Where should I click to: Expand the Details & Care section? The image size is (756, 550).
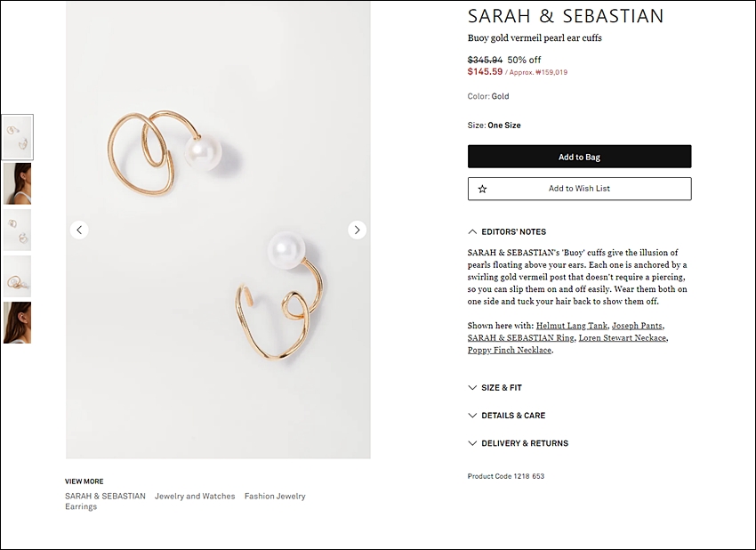tap(506, 416)
